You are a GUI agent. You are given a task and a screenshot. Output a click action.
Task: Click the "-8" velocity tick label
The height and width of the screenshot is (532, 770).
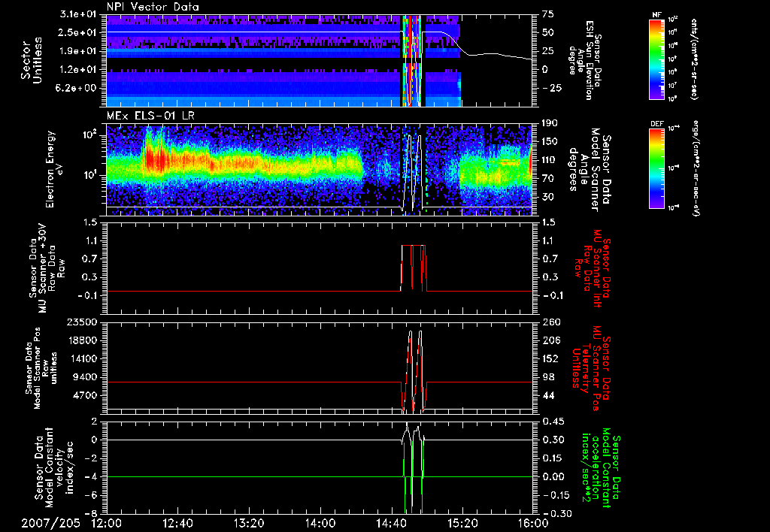pyautogui.click(x=92, y=513)
